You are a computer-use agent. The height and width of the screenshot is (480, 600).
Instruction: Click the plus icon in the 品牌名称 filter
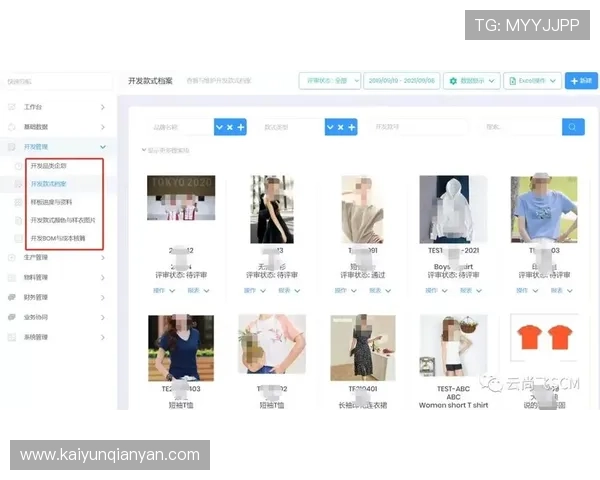click(241, 127)
